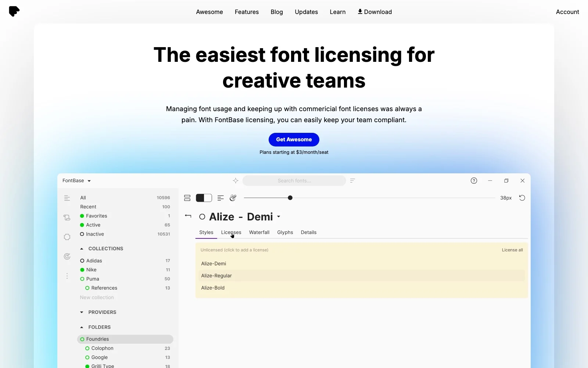Open the Blog navigation link
588x368 pixels.
click(277, 12)
